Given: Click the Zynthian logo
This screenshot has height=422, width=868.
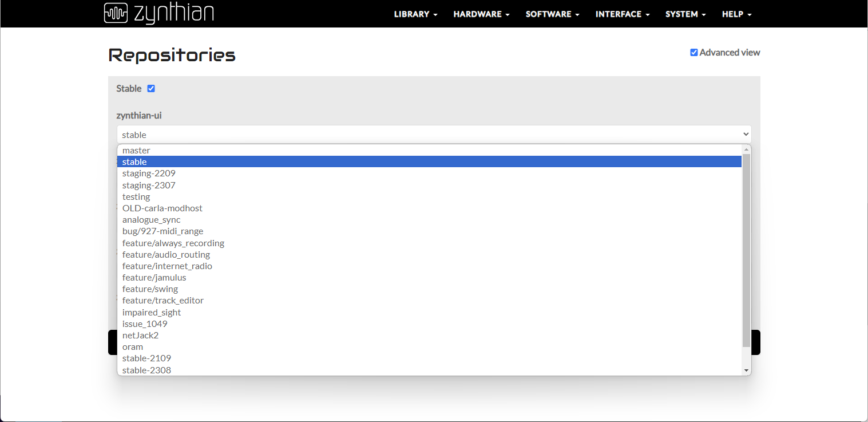Looking at the screenshot, I should 158,13.
